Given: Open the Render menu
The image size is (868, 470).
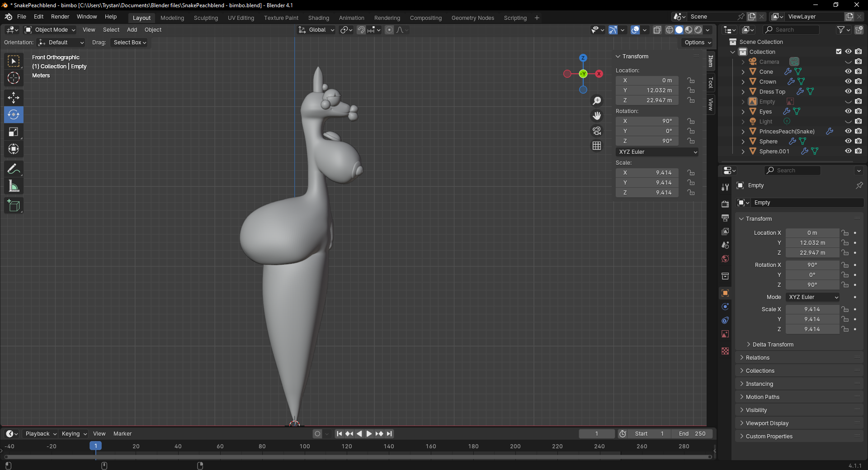Looking at the screenshot, I should coord(60,17).
